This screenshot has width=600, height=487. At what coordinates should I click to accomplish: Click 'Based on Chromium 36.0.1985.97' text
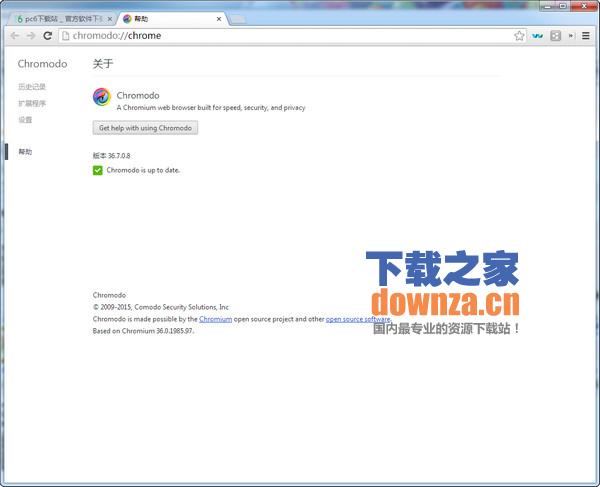143,331
